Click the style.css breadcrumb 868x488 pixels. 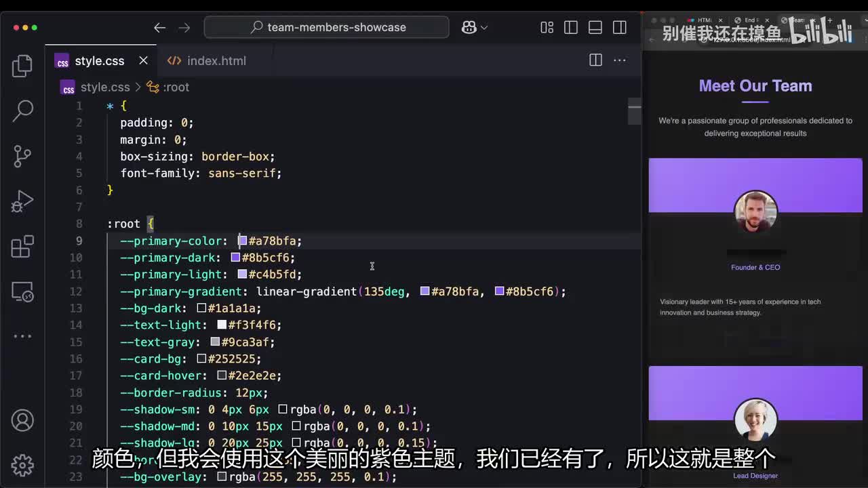[104, 87]
